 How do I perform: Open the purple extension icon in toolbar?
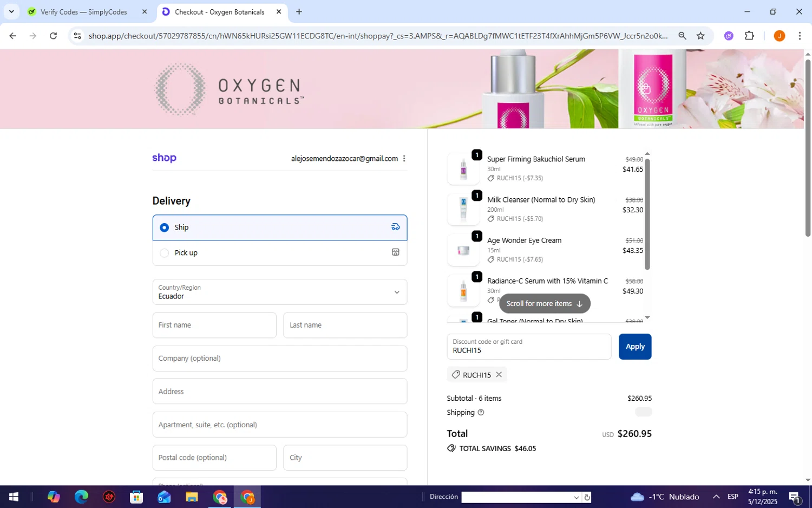pos(729,36)
